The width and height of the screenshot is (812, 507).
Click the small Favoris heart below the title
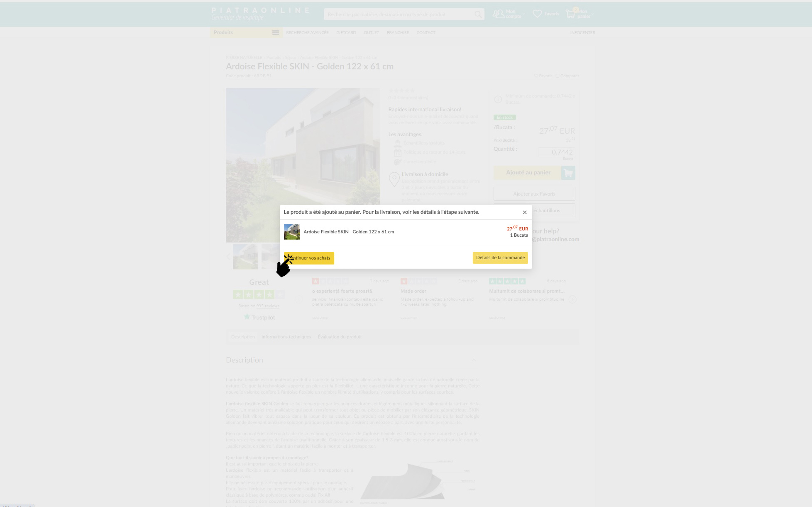[536, 76]
